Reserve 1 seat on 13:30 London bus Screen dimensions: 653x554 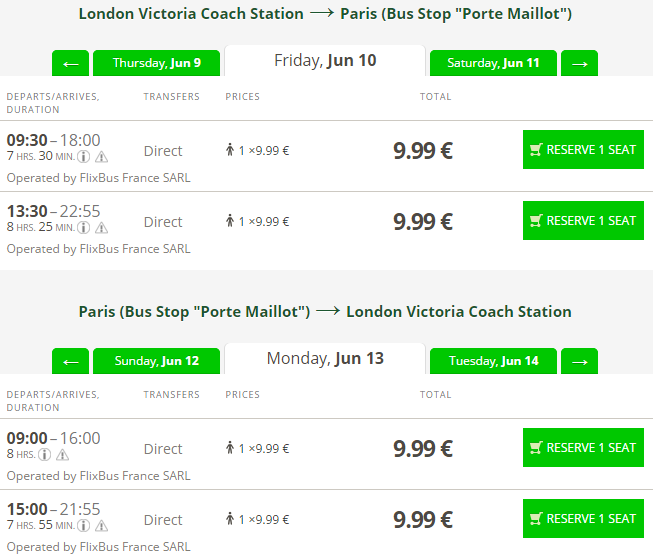pos(583,220)
